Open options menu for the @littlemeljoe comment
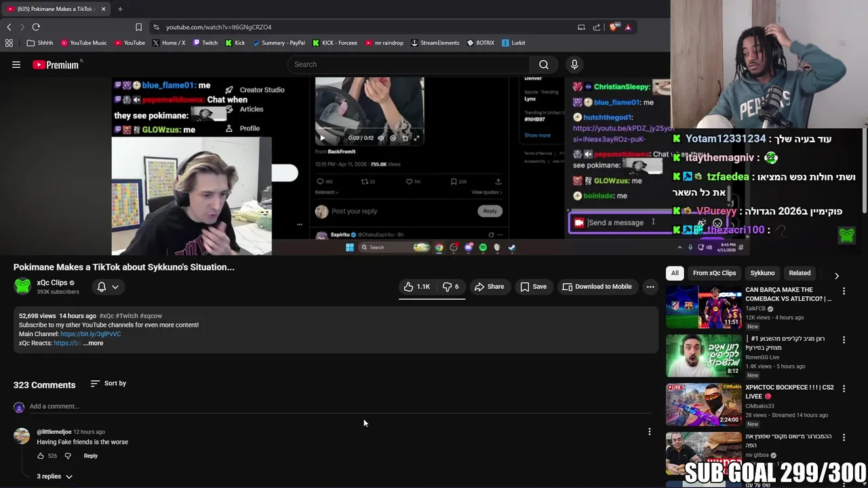Viewport: 868px width, 488px height. click(649, 432)
